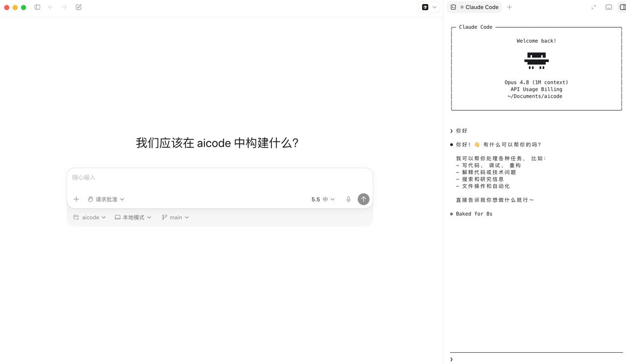The width and height of the screenshot is (626, 364).
Task: Switch to the Claude Code terminal tab
Action: [474, 7]
